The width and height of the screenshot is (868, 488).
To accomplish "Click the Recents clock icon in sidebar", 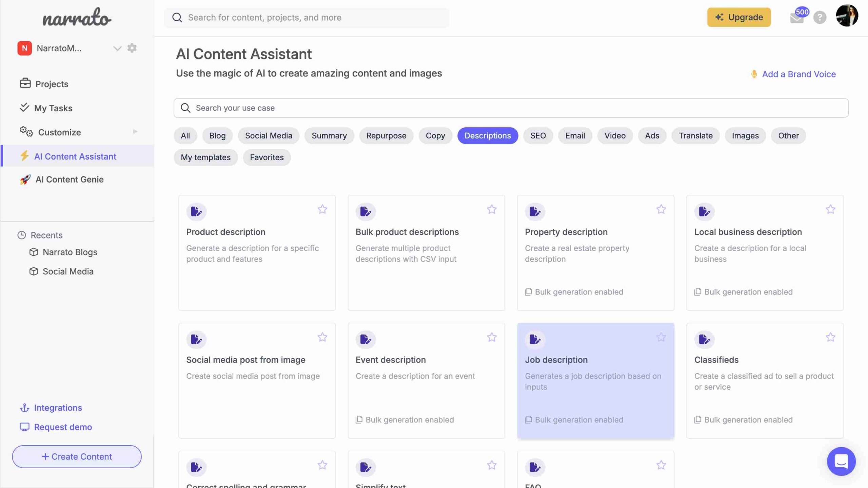I will (20, 234).
